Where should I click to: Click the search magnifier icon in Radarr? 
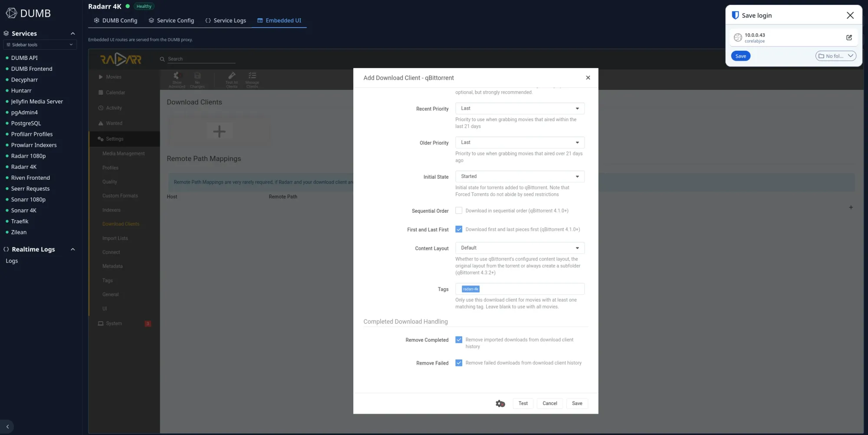coord(162,59)
